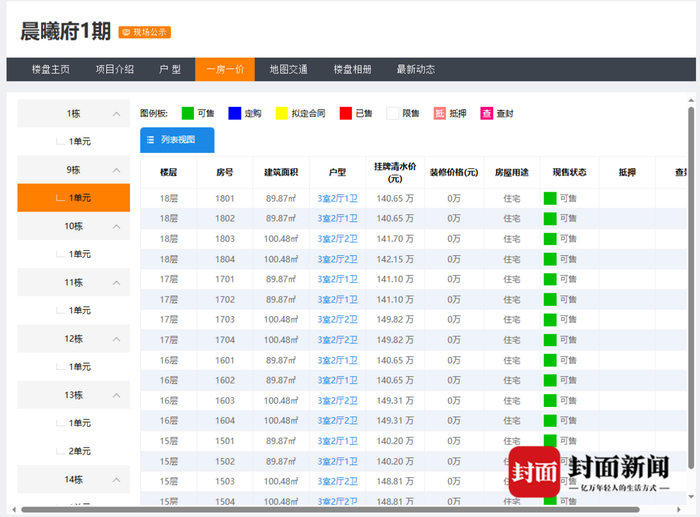Click yellow 拟定合同 legend swatch
700x517 pixels.
[282, 113]
